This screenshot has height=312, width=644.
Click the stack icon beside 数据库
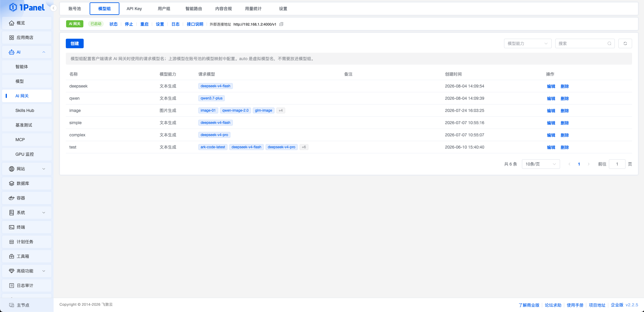(12, 183)
